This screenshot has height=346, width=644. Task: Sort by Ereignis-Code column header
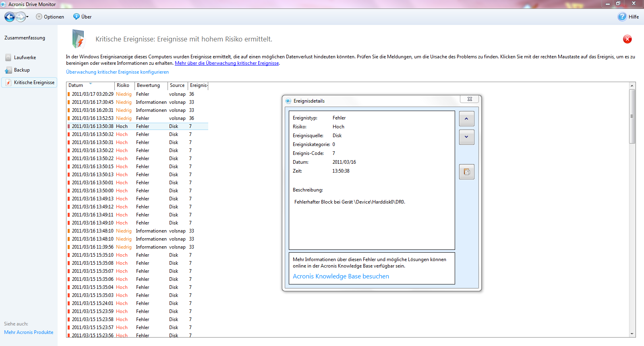point(198,85)
